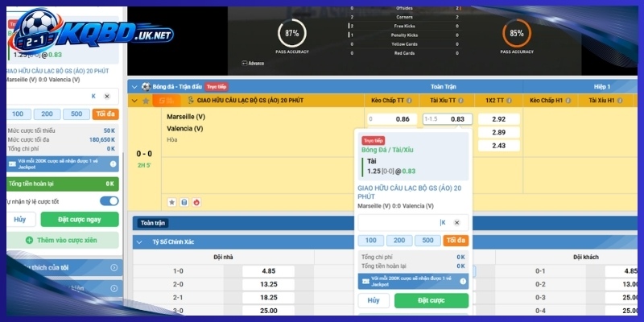Select 1X2 odds 2.92
Screen dimensions: 644x322
coord(499,119)
